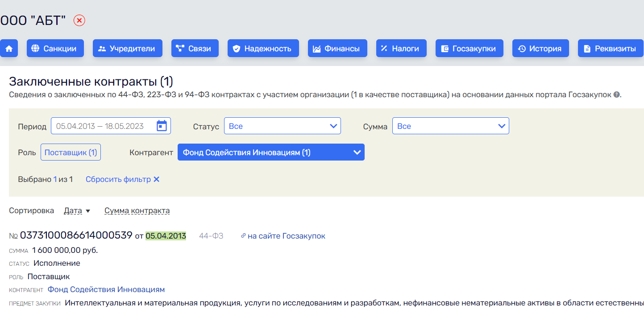The height and width of the screenshot is (330, 644).
Task: Click the Выбрано 1 из 1 counter
Action: click(45, 179)
